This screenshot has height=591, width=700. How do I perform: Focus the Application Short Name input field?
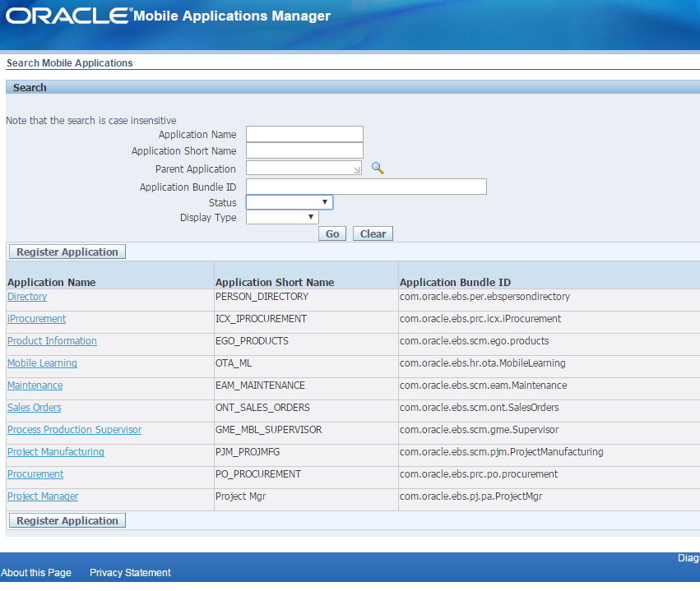[x=304, y=150]
